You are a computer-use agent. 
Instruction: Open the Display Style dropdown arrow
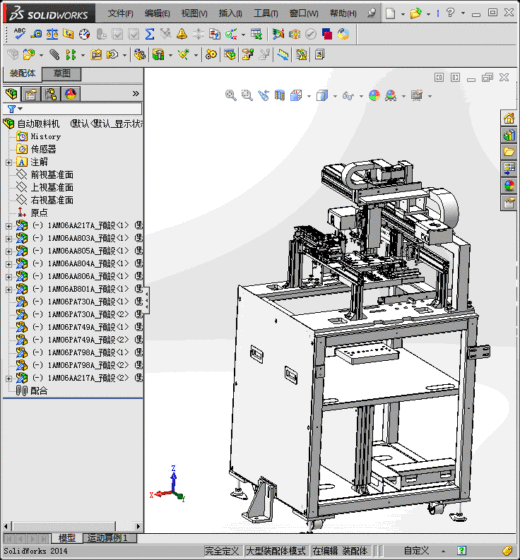335,96
